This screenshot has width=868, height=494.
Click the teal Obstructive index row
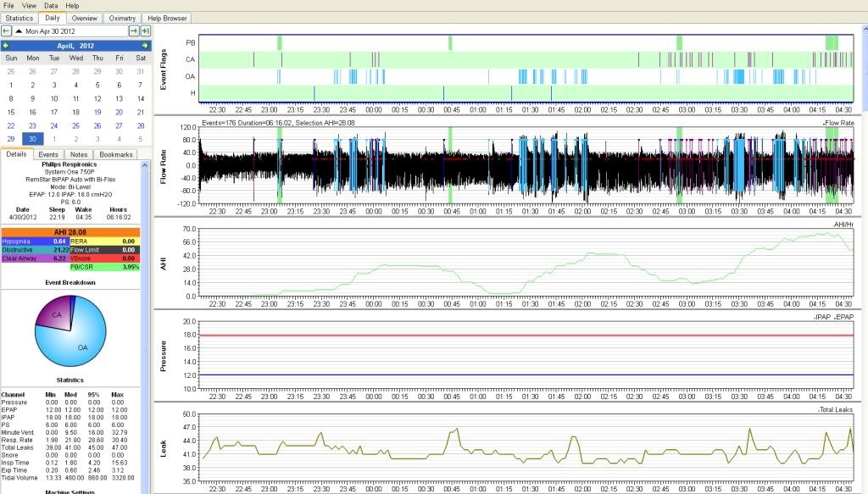[35, 250]
